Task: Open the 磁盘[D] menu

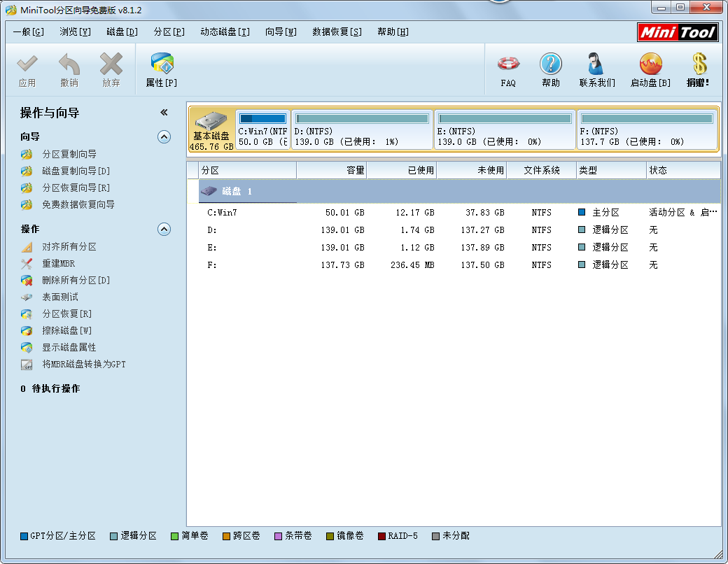Action: coord(122,31)
